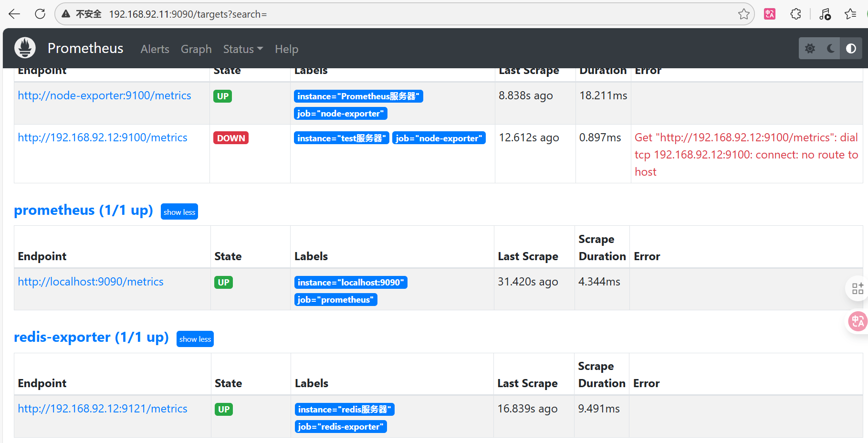Image resolution: width=868 pixels, height=443 pixels.
Task: Click job="prometheus" label
Action: [336, 299]
